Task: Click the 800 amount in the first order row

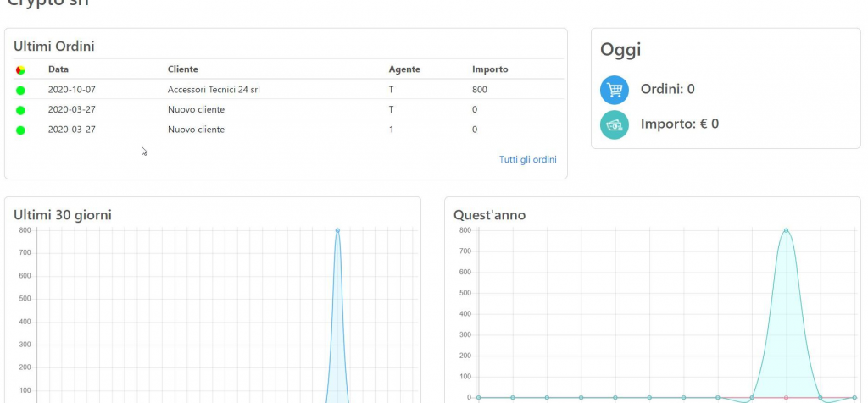Action: 480,89
